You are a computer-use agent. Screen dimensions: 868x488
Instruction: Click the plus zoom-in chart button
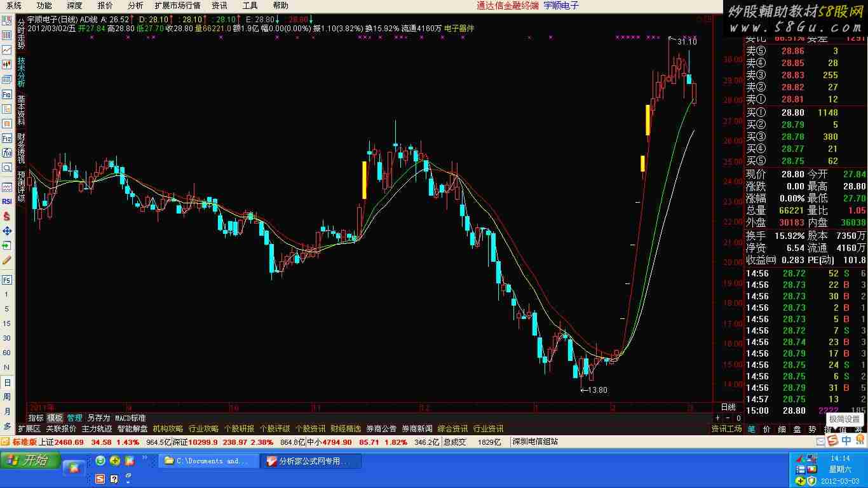[718, 418]
